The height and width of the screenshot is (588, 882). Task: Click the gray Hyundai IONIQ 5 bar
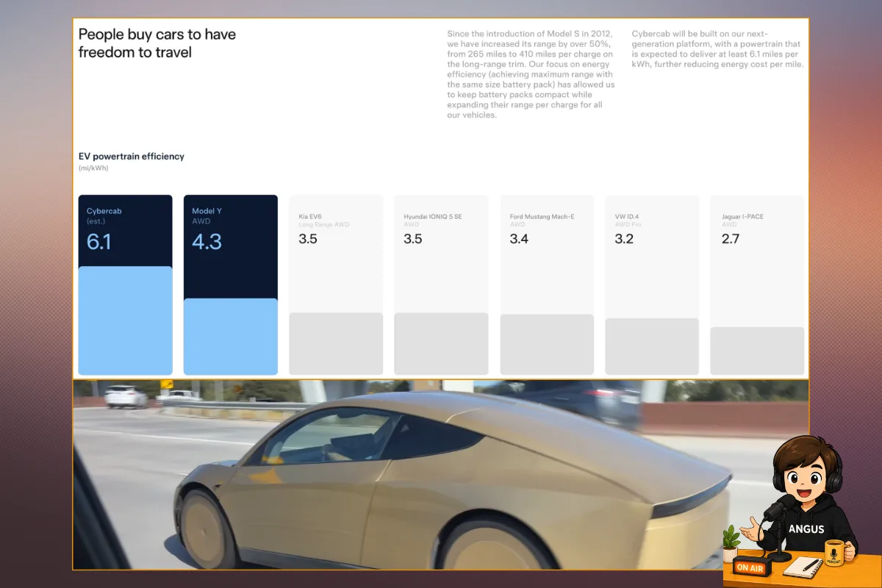[x=441, y=344]
